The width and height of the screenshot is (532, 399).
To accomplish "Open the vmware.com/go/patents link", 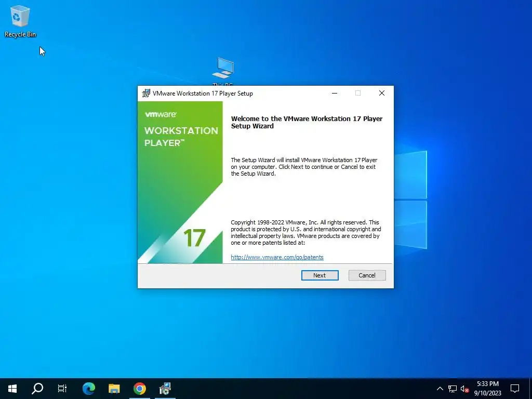I will point(277,257).
